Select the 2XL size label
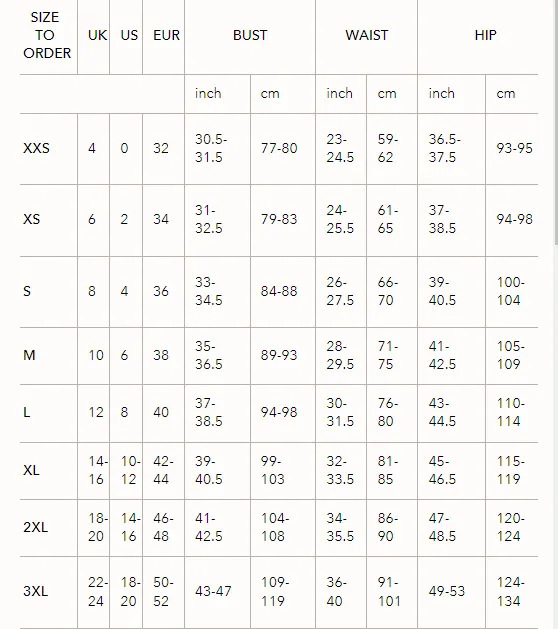Image resolution: width=558 pixels, height=629 pixels. [x=36, y=527]
